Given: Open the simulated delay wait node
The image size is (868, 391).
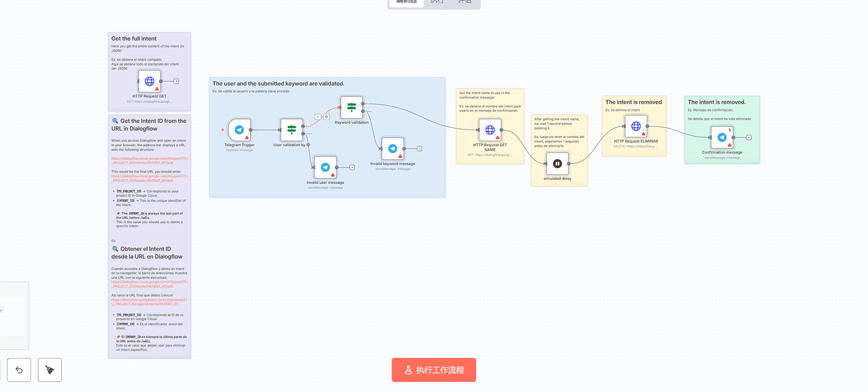Looking at the screenshot, I should [x=557, y=164].
